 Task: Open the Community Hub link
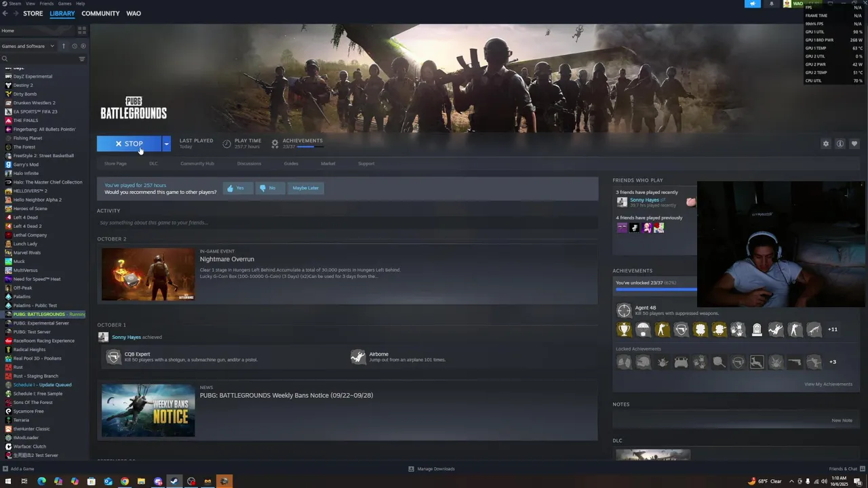click(197, 163)
